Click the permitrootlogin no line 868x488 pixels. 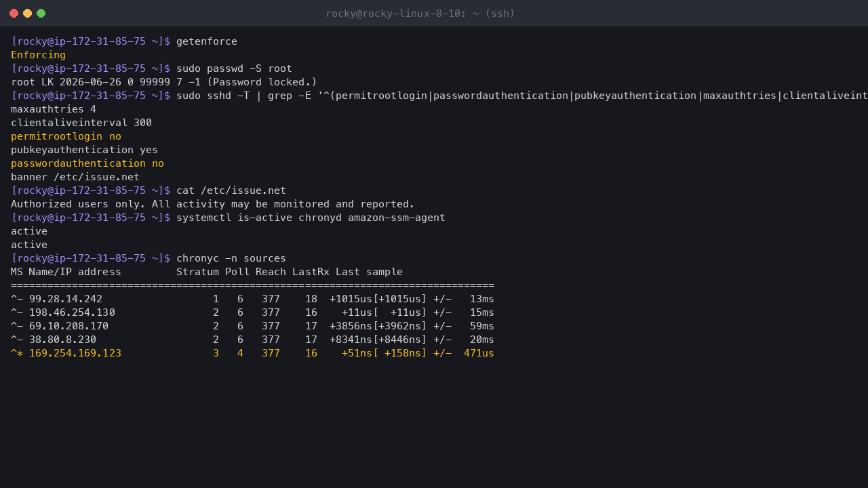66,136
